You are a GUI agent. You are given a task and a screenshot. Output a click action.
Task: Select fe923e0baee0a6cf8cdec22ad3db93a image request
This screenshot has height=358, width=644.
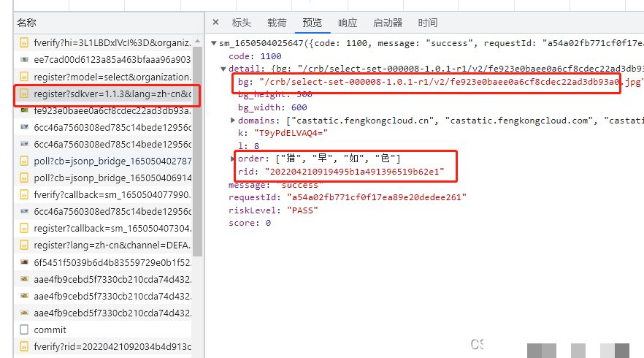[103, 110]
